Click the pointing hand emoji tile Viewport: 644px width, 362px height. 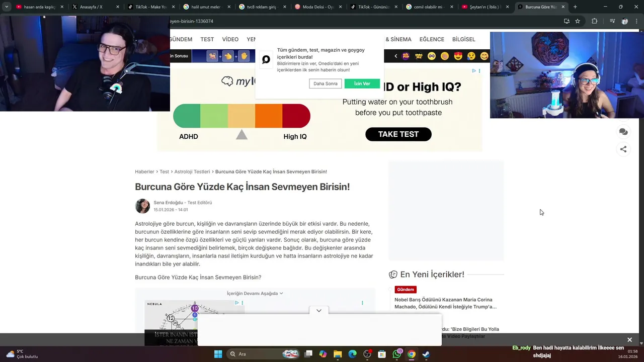tap(228, 56)
